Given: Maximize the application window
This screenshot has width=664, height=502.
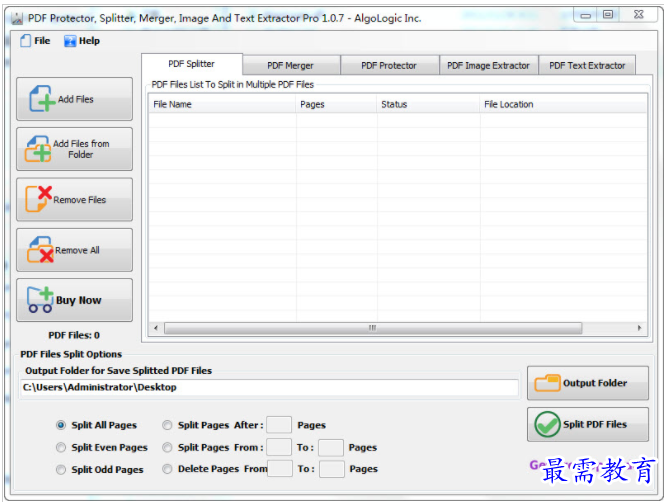Looking at the screenshot, I should tap(608, 15).
